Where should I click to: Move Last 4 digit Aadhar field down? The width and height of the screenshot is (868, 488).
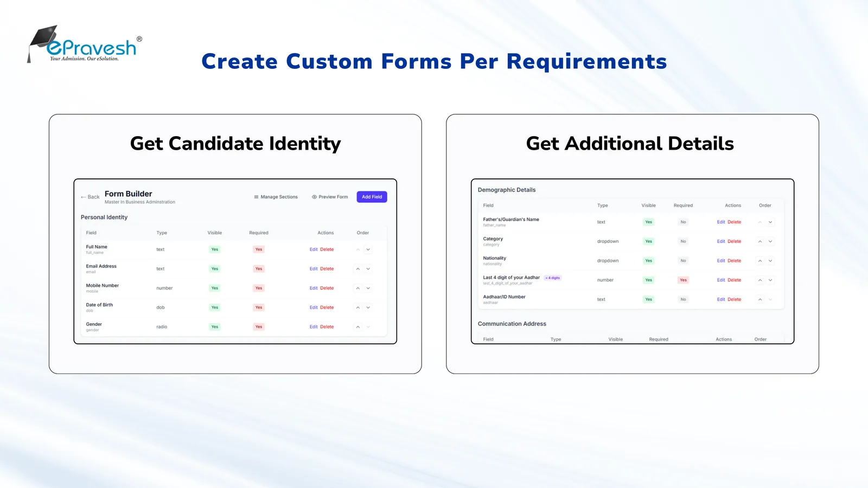[x=770, y=280]
